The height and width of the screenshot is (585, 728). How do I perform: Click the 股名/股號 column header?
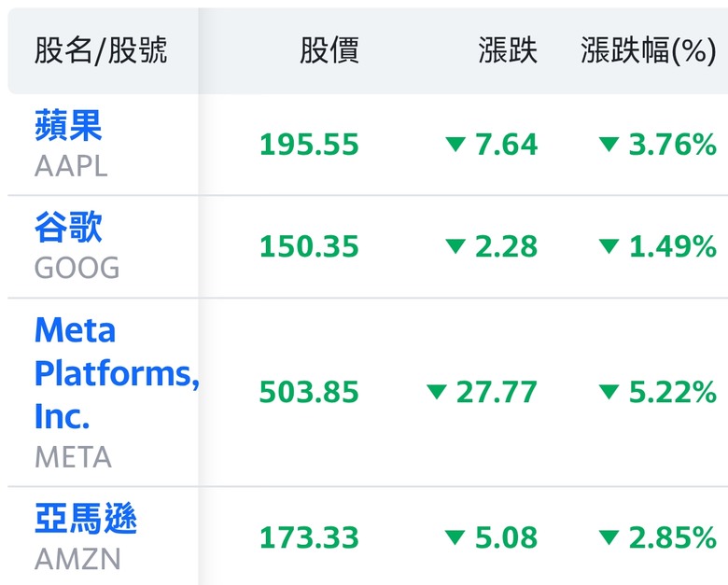tap(101, 50)
